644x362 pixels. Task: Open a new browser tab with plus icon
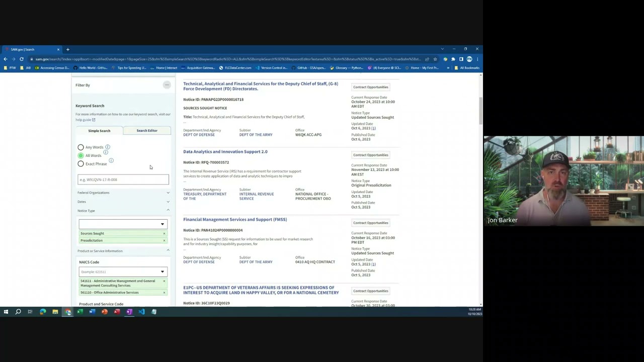point(67,49)
